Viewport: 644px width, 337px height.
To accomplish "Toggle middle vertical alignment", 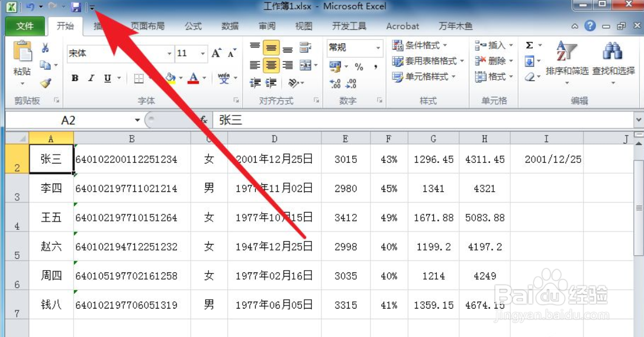I will pyautogui.click(x=271, y=47).
